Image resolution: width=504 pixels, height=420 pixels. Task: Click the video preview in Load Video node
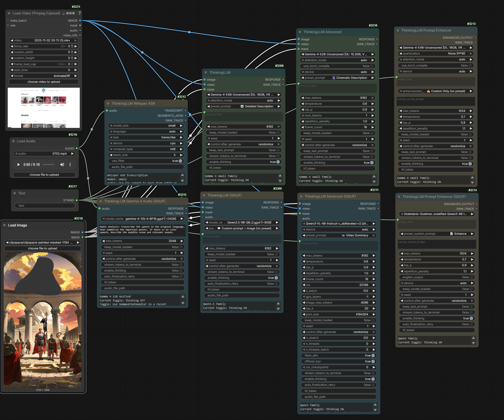[x=44, y=108]
